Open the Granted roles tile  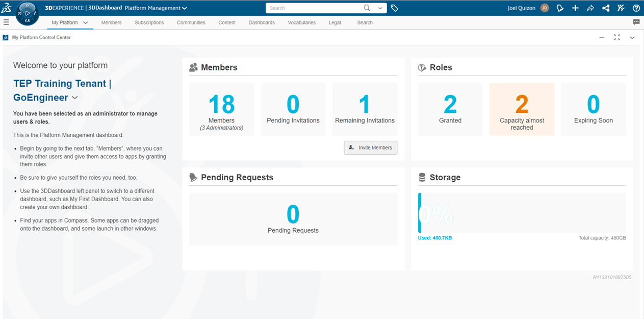(x=450, y=109)
